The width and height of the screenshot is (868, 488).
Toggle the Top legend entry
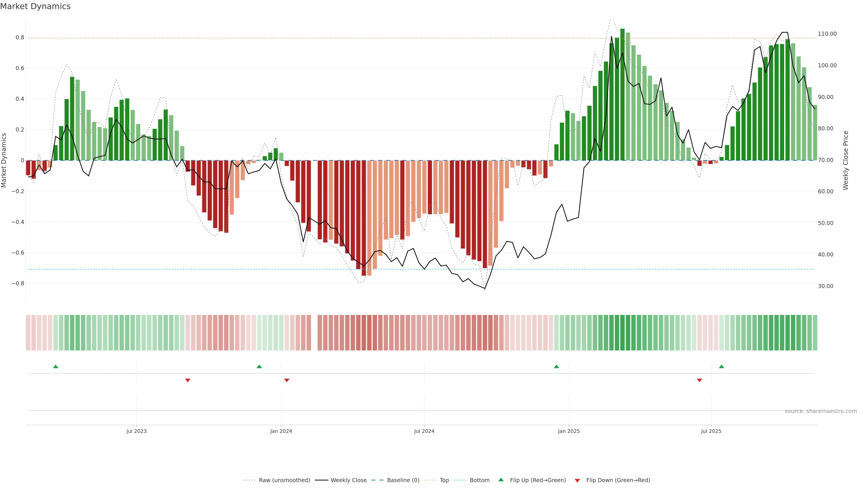click(444, 480)
